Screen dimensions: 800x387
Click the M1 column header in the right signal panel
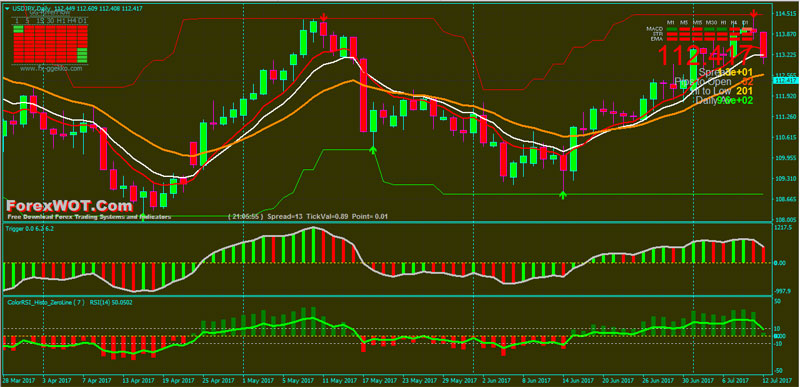pos(671,22)
